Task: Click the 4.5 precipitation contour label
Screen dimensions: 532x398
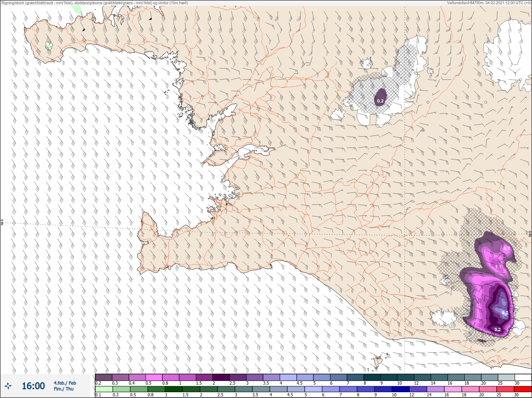Action: click(x=505, y=313)
